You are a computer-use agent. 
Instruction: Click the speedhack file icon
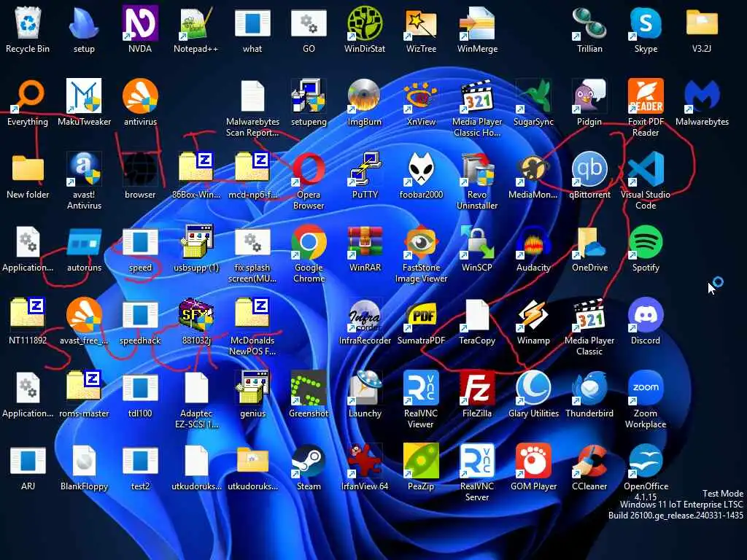click(140, 315)
